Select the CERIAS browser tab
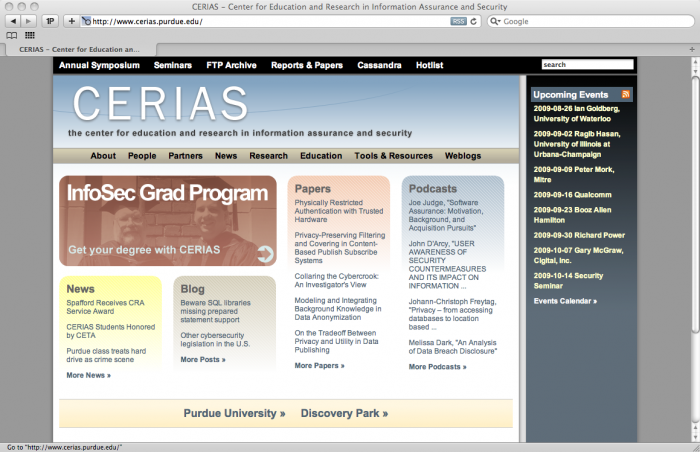Image resolution: width=700 pixels, height=452 pixels. pyautogui.click(x=79, y=50)
